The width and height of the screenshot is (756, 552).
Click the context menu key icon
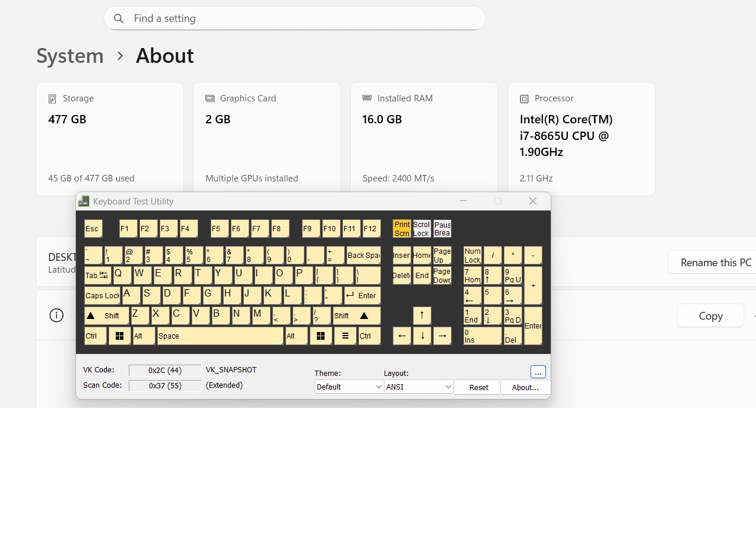point(345,336)
